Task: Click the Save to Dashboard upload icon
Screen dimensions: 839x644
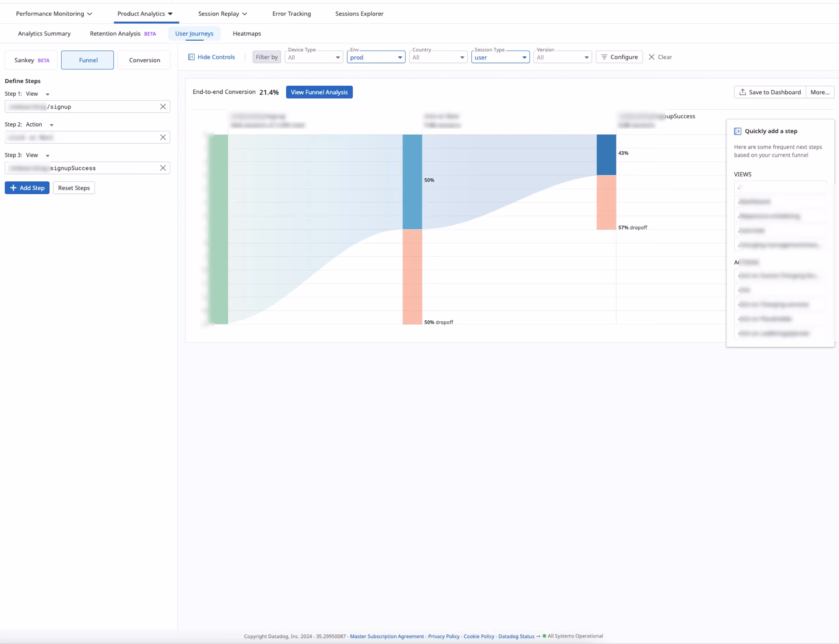Action: click(743, 92)
